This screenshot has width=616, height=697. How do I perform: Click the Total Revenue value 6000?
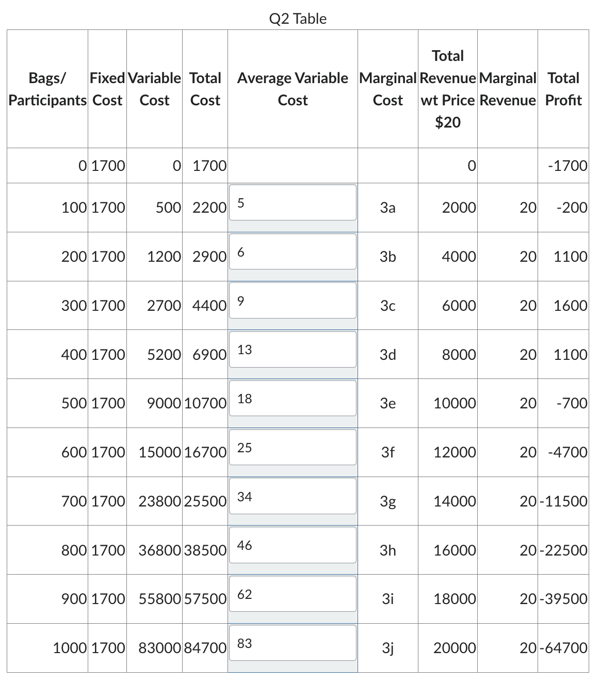tap(459, 306)
